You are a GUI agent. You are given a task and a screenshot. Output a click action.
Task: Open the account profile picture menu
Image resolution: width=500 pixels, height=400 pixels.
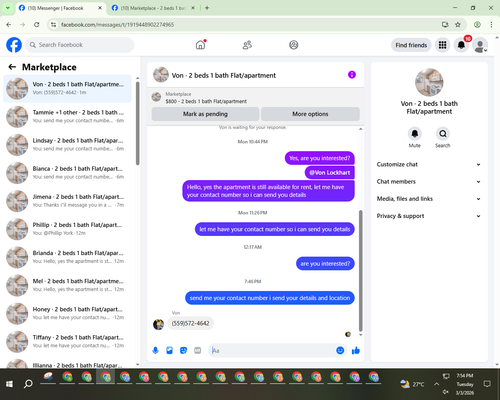(x=480, y=45)
